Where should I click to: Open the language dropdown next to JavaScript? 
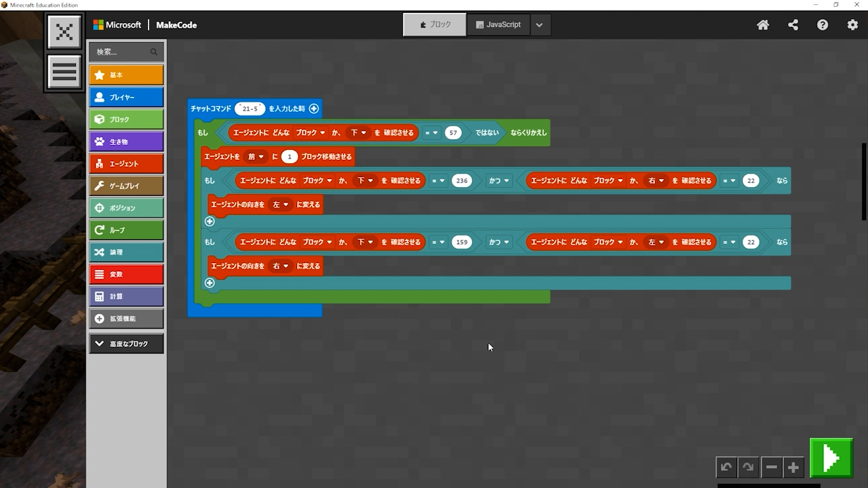point(539,25)
